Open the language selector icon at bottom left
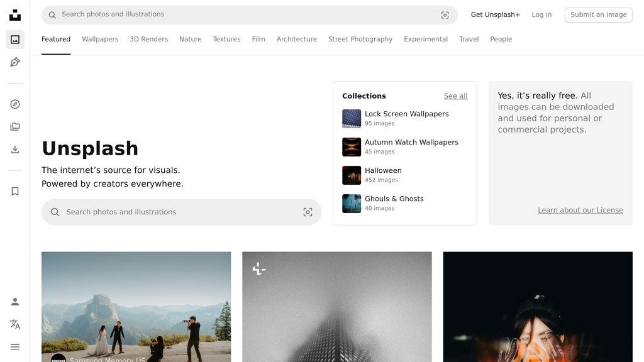Screen dimensions: 644x362 pos(14,324)
